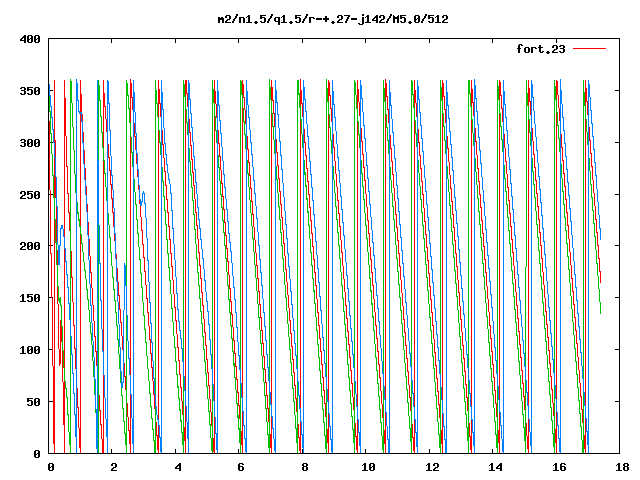Click the plot title m2/n1.5/q1.5/r-+.27-j142/M5.0/512
The height and width of the screenshot is (480, 640).
(x=333, y=19)
